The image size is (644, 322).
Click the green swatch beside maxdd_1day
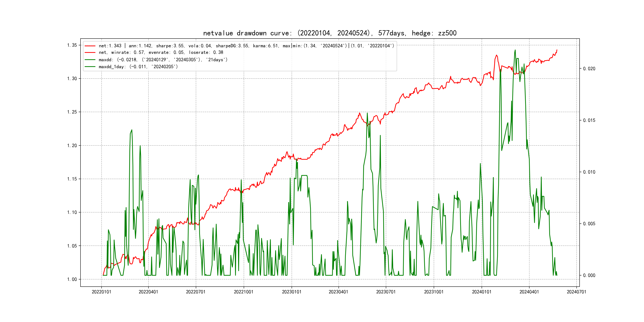(x=90, y=67)
